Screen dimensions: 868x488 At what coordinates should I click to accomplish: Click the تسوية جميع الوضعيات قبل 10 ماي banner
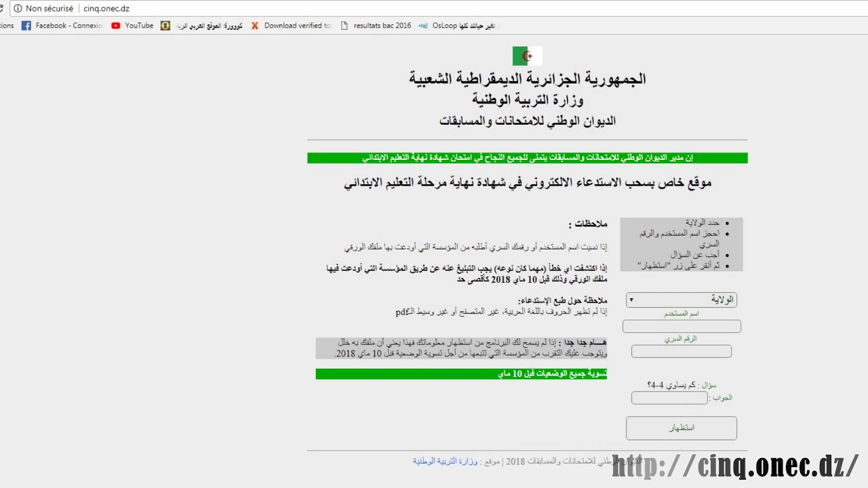461,373
